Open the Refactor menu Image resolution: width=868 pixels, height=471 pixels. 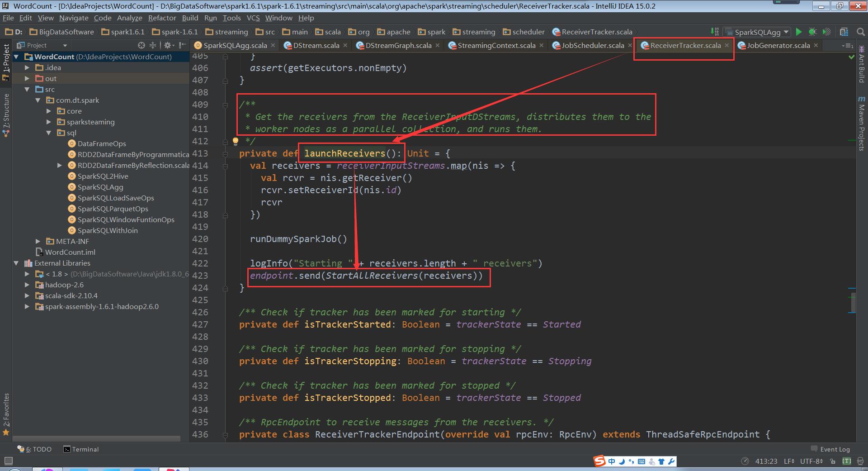(x=162, y=18)
